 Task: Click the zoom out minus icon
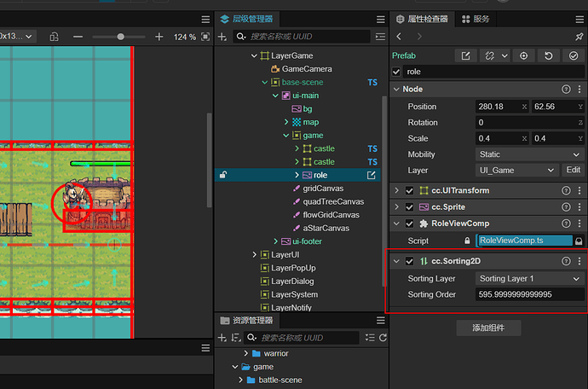coord(78,37)
